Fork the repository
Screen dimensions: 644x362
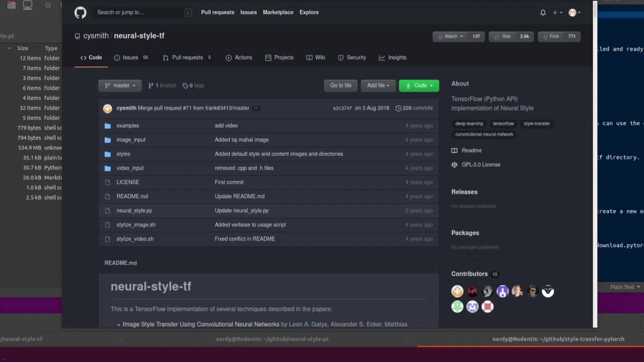(x=551, y=37)
